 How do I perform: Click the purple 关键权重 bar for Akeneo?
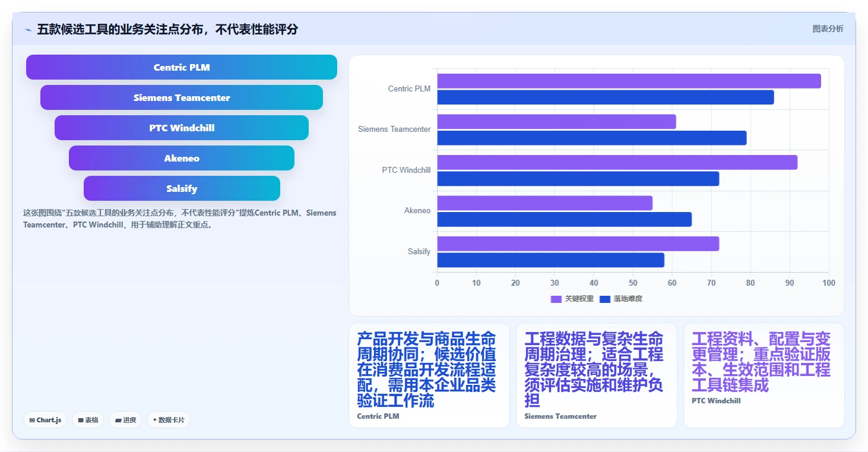545,203
